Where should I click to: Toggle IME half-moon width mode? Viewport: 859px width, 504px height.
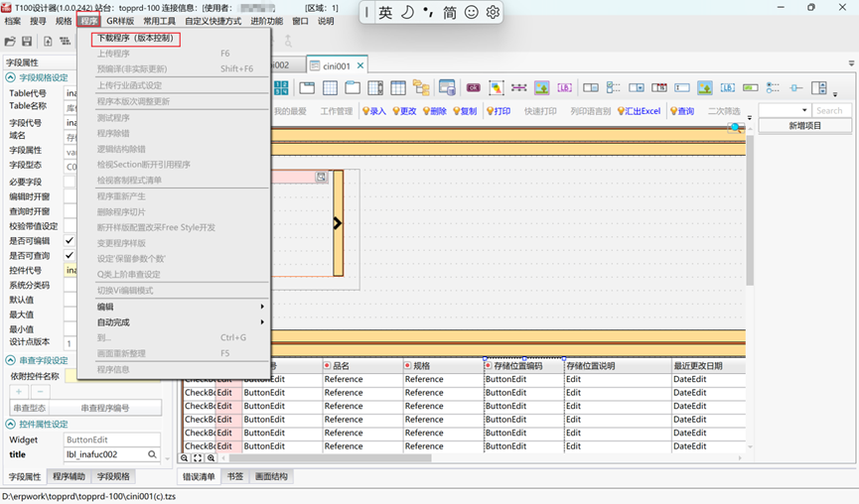407,12
